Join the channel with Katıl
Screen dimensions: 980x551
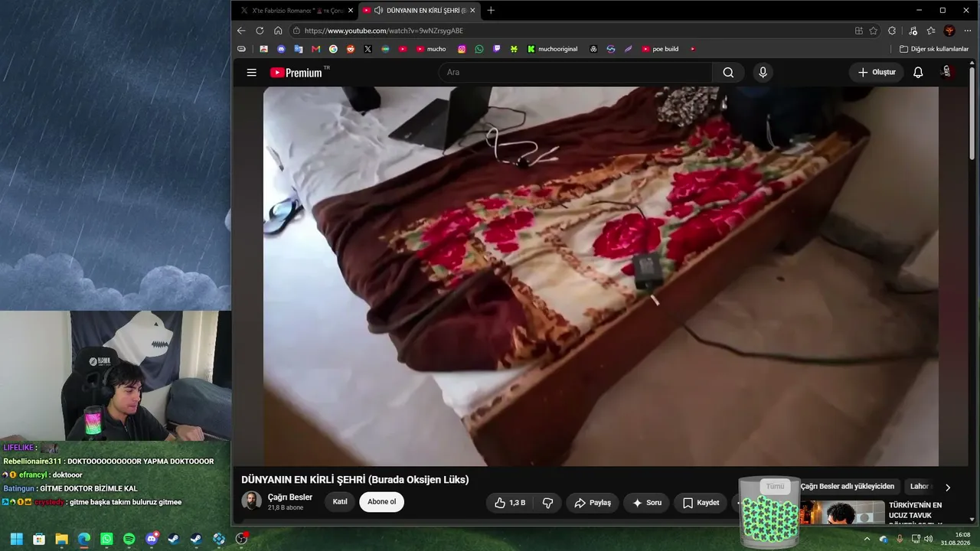click(340, 502)
